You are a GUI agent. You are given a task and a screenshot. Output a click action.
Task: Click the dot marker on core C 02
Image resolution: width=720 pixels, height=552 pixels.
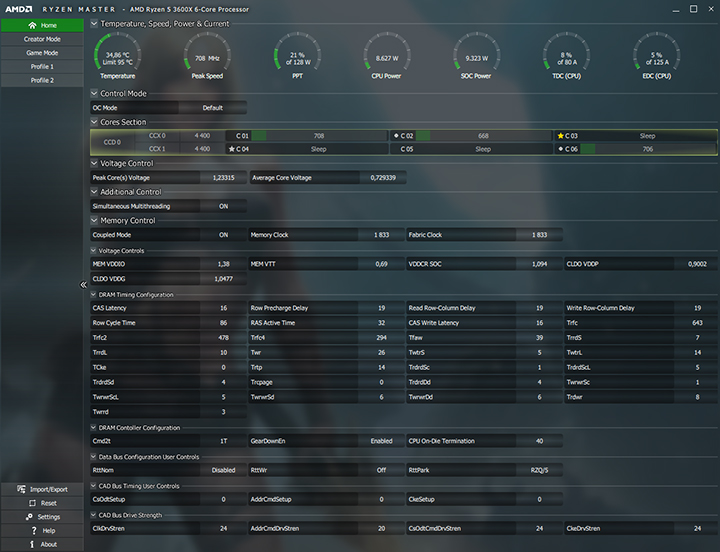click(x=396, y=136)
